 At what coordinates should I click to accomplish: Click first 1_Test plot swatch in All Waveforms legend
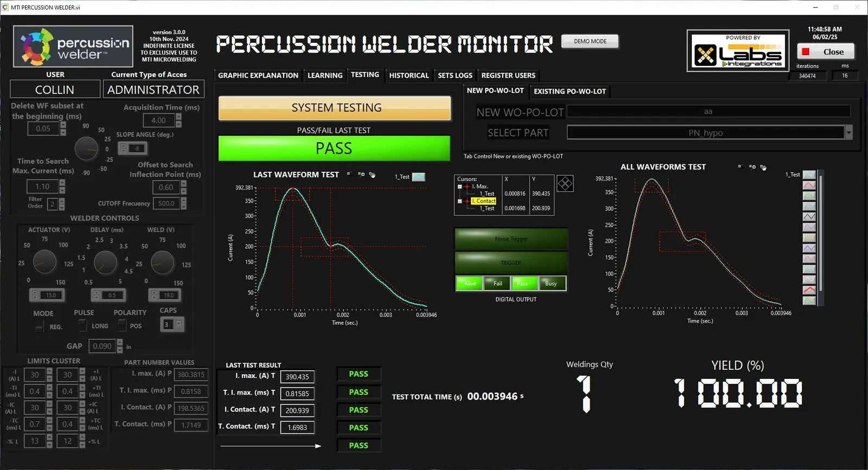809,175
